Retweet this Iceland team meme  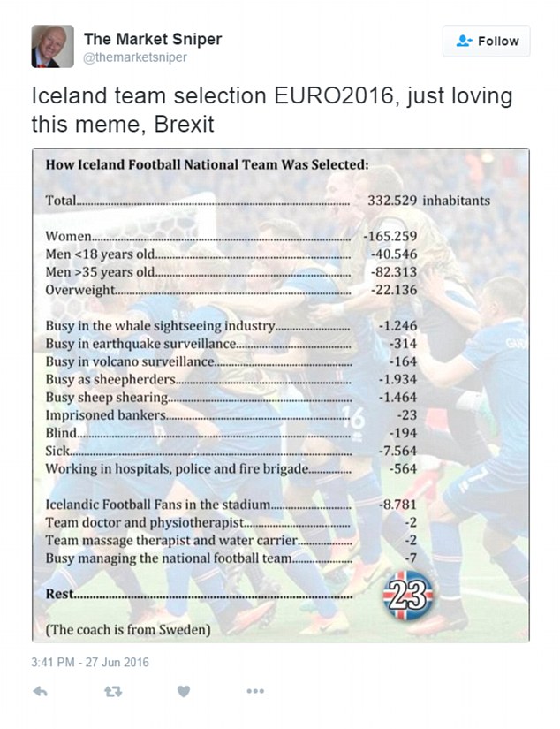point(112,691)
